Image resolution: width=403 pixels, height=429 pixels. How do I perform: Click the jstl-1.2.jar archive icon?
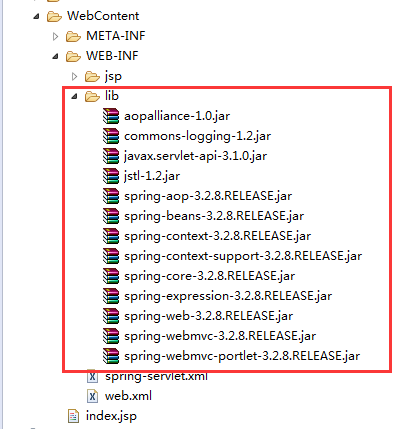click(x=111, y=176)
